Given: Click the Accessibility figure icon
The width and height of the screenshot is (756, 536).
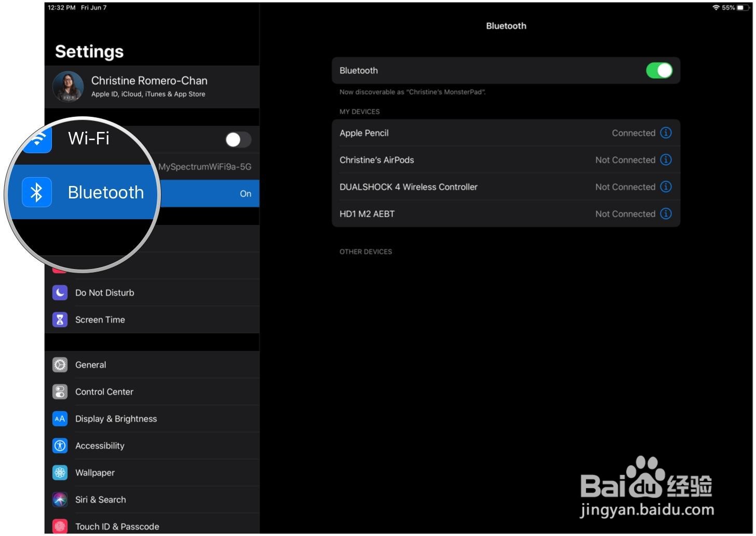Looking at the screenshot, I should (60, 446).
